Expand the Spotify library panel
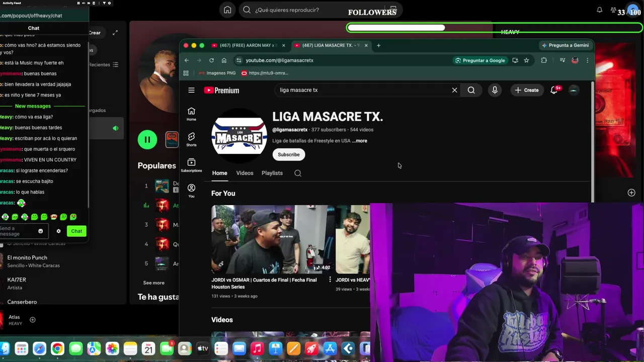The height and width of the screenshot is (362, 644). (115, 33)
